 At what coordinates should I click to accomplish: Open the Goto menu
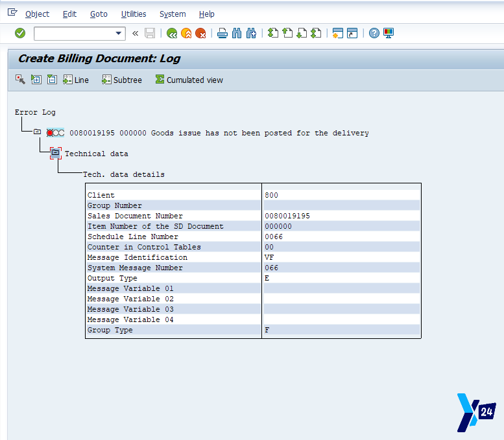[x=99, y=14]
